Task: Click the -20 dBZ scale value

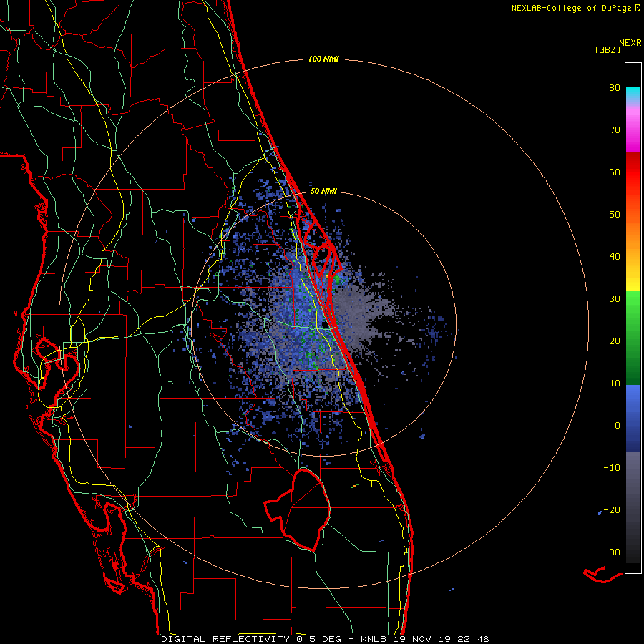Action: 612,509
